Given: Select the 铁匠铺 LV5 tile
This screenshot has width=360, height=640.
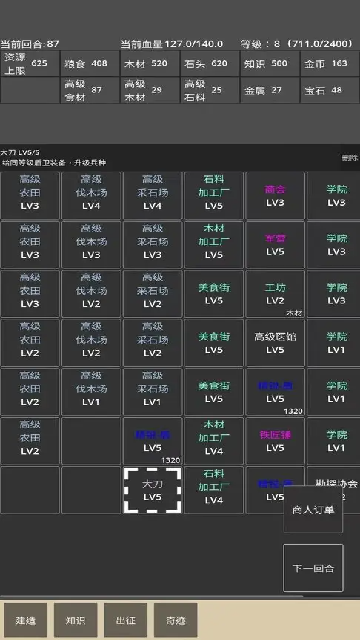Looking at the screenshot, I should coord(275,441).
